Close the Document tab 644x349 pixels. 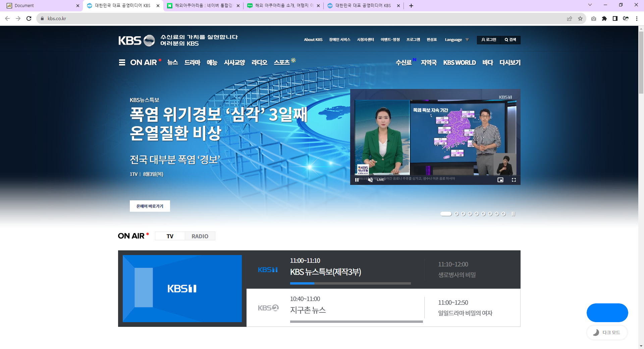tap(78, 6)
